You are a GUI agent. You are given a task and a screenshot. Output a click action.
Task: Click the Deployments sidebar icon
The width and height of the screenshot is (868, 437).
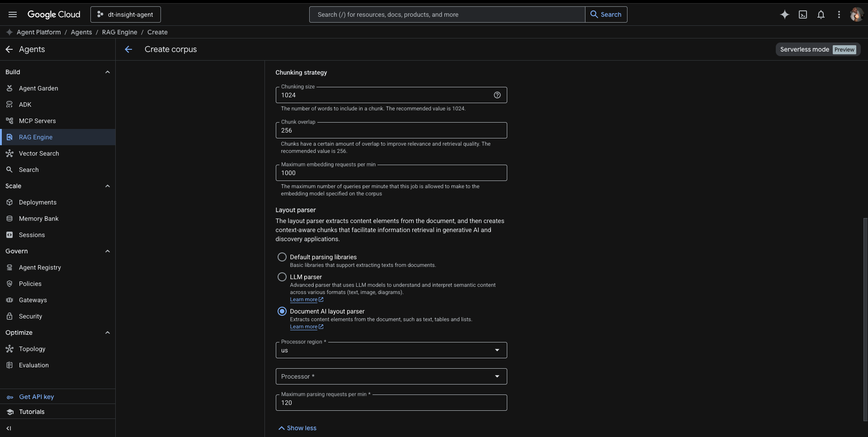[x=9, y=202]
